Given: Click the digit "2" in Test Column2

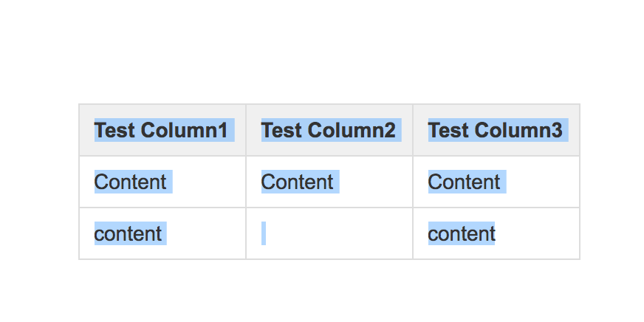Looking at the screenshot, I should coord(389,130).
